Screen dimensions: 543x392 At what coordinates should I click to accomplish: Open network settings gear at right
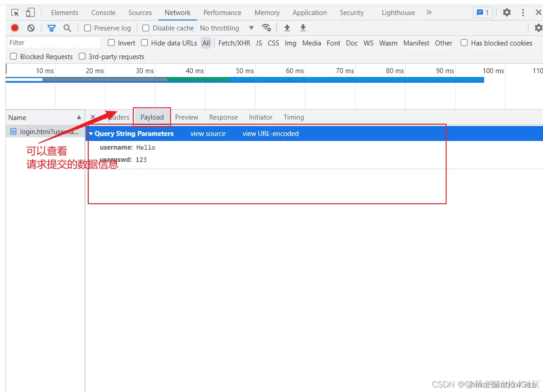538,28
